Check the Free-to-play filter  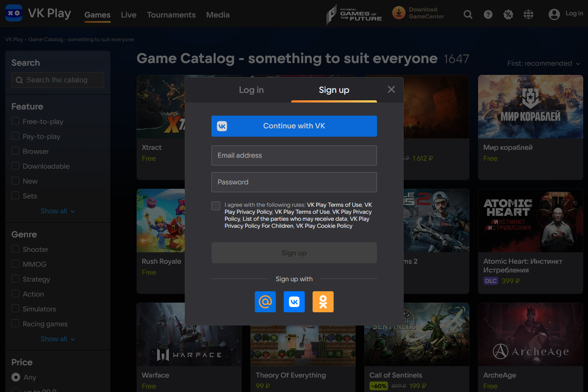15,121
